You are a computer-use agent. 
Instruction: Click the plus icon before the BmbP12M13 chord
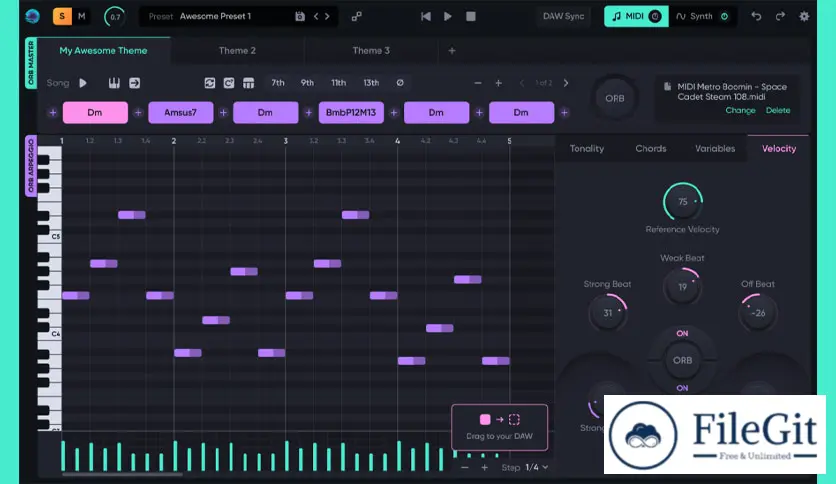pyautogui.click(x=309, y=112)
